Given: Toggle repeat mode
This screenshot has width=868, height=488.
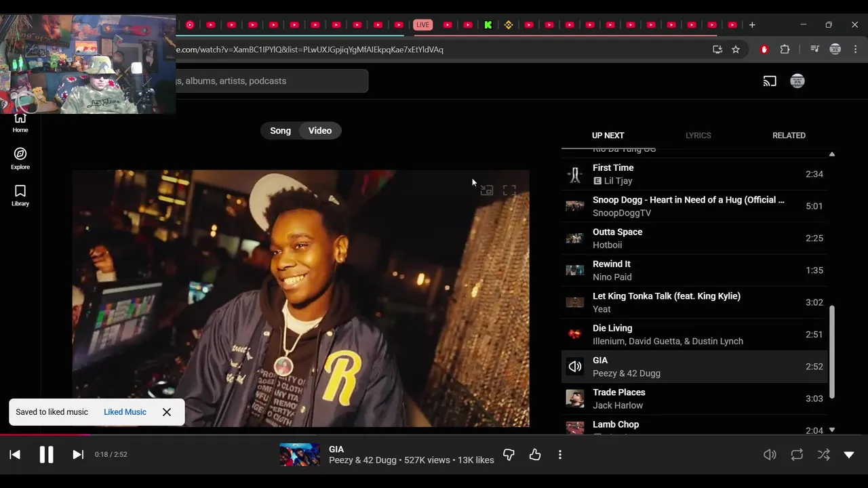Looking at the screenshot, I should pos(797,455).
